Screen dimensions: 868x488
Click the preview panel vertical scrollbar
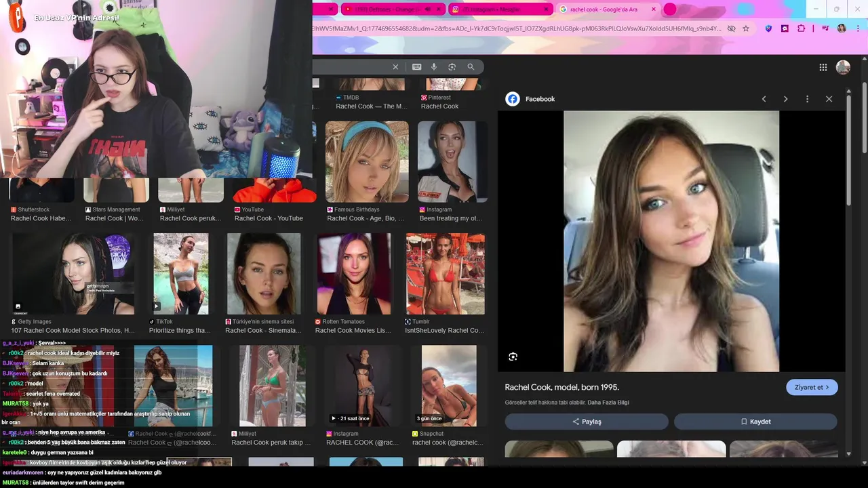pos(848,150)
